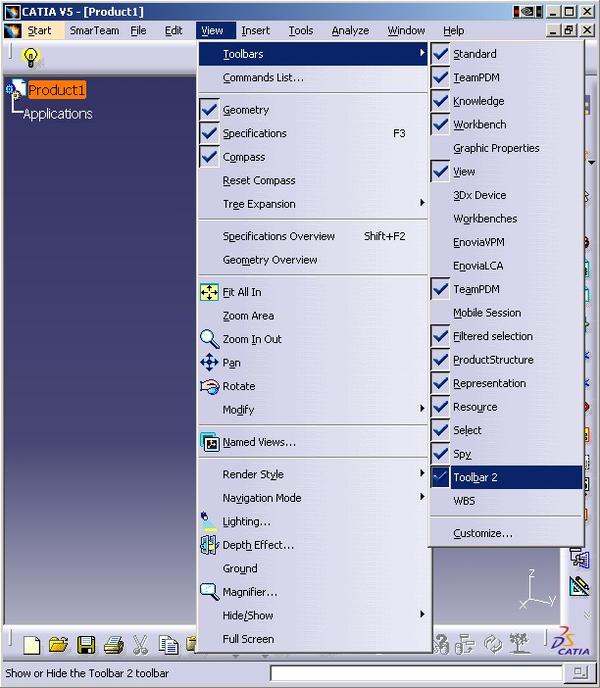Viewport: 600px width, 688px height.
Task: Click the ruler measure icon on right toolbar
Action: click(579, 586)
